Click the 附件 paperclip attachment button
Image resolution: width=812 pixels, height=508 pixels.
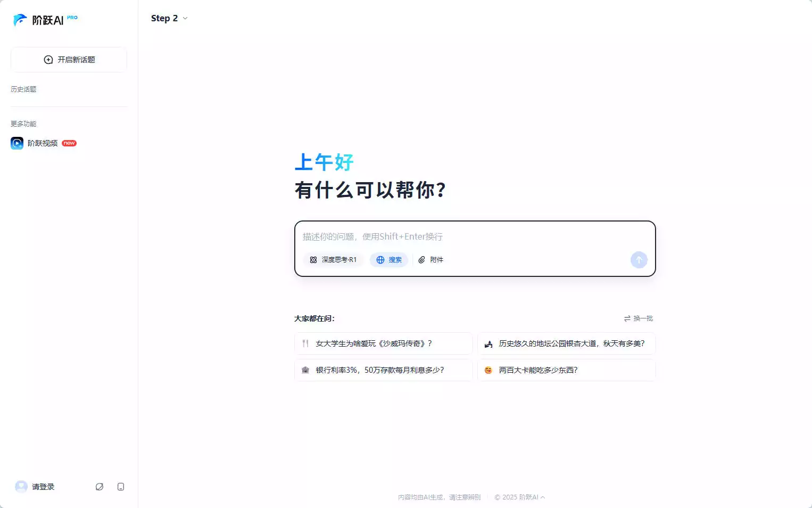coord(430,260)
